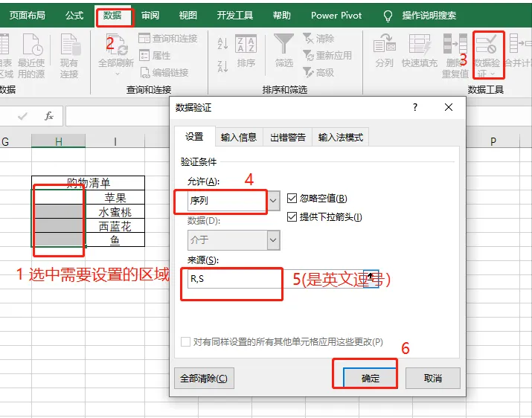Expand the 全部刷新 dropdown arrow
The height and width of the screenshot is (418, 532).
118,74
